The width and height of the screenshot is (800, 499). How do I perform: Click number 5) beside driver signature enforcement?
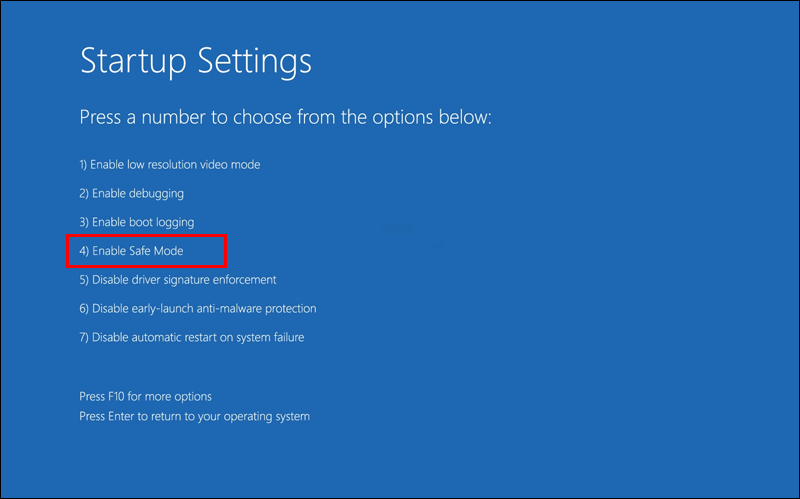(x=84, y=280)
